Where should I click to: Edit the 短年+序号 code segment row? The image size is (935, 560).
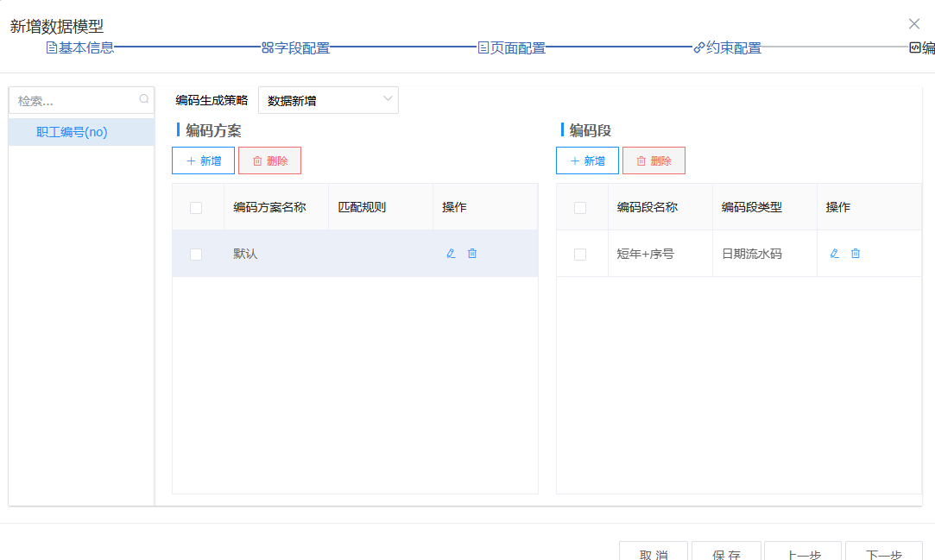click(834, 254)
